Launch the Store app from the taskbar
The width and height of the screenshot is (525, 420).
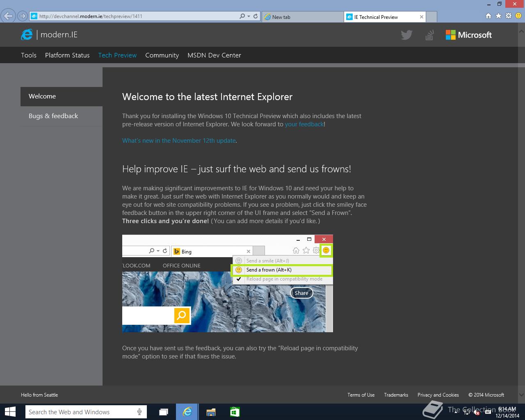(x=235, y=412)
